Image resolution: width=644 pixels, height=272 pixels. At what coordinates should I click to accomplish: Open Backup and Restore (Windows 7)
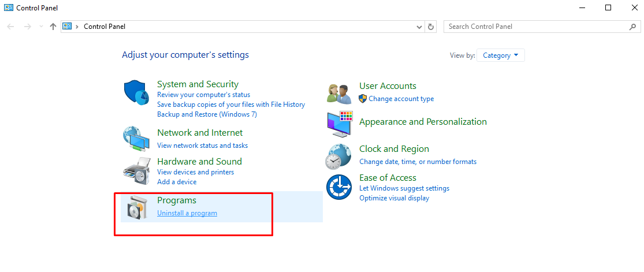tap(207, 114)
